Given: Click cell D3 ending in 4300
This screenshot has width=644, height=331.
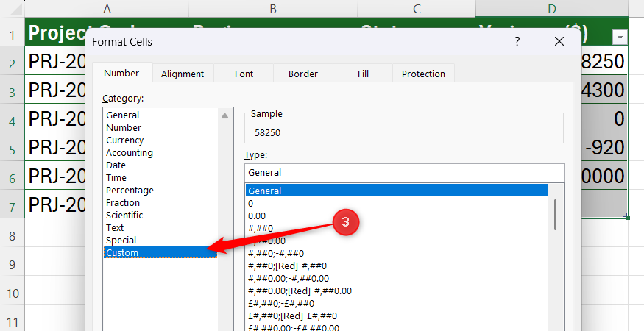Looking at the screenshot, I should (604, 90).
